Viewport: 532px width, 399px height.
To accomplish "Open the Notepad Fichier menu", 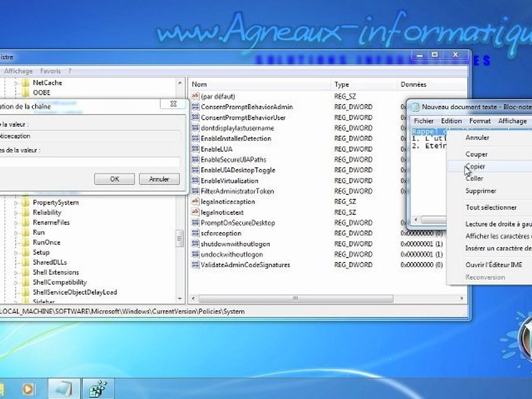I will (423, 121).
